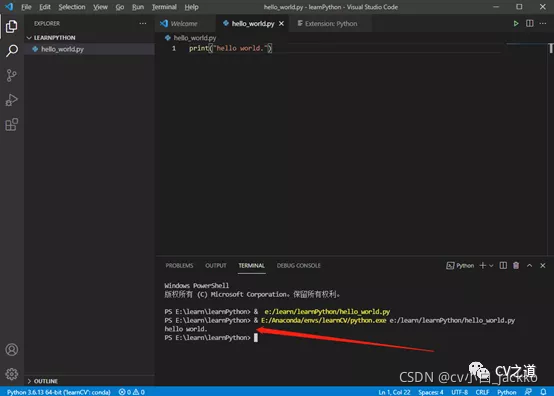
Task: Split the editor to the right
Action: point(530,24)
